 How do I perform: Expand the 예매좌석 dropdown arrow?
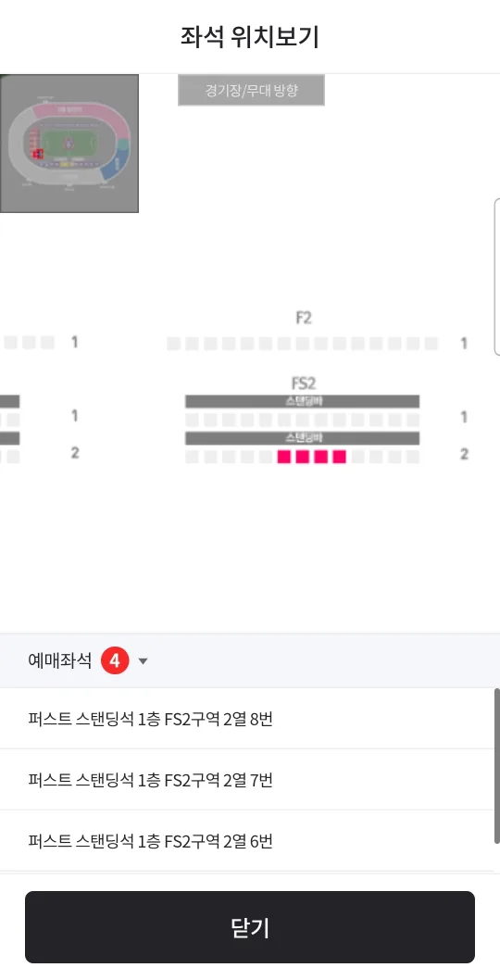point(143,661)
